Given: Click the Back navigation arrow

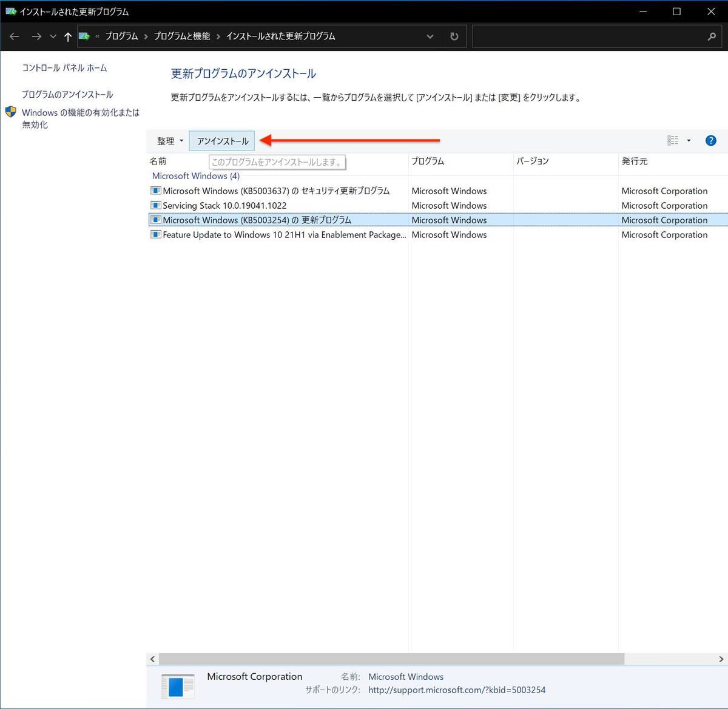Looking at the screenshot, I should pos(15,36).
